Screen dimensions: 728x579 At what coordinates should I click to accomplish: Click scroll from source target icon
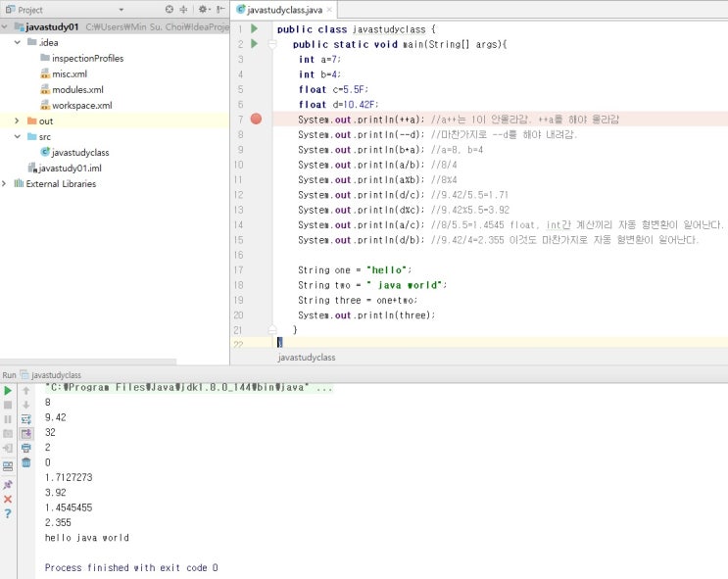[x=170, y=9]
